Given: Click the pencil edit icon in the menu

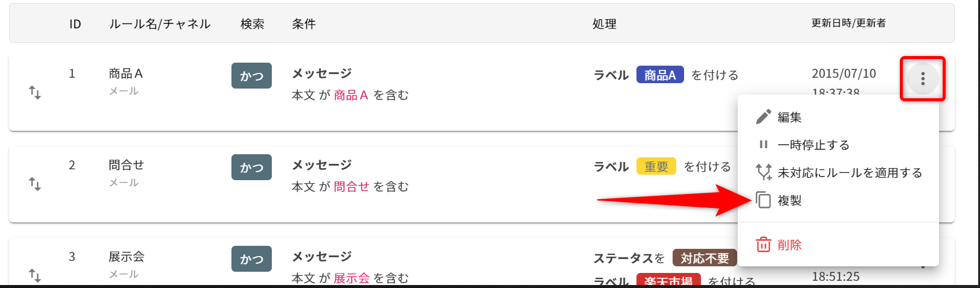Looking at the screenshot, I should [x=764, y=117].
